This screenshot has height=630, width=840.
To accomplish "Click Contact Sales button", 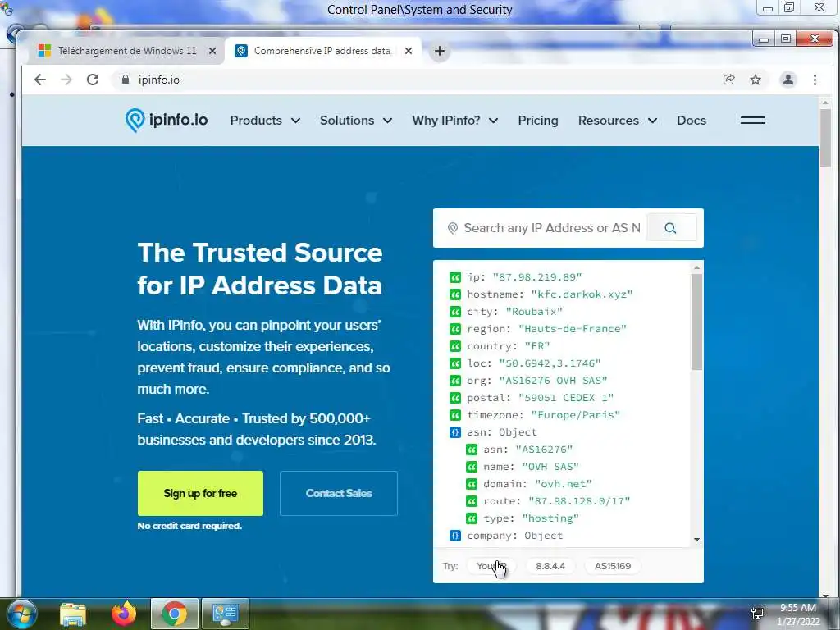I will [339, 493].
